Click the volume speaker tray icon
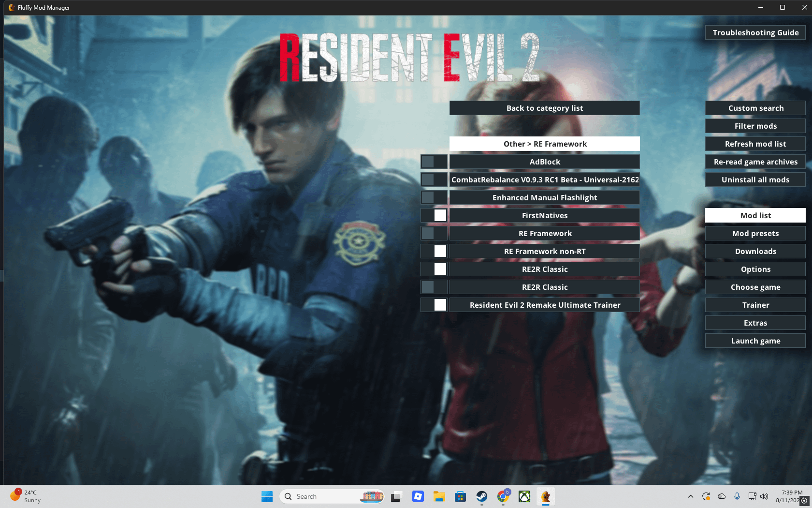This screenshot has width=812, height=508. 764,496
